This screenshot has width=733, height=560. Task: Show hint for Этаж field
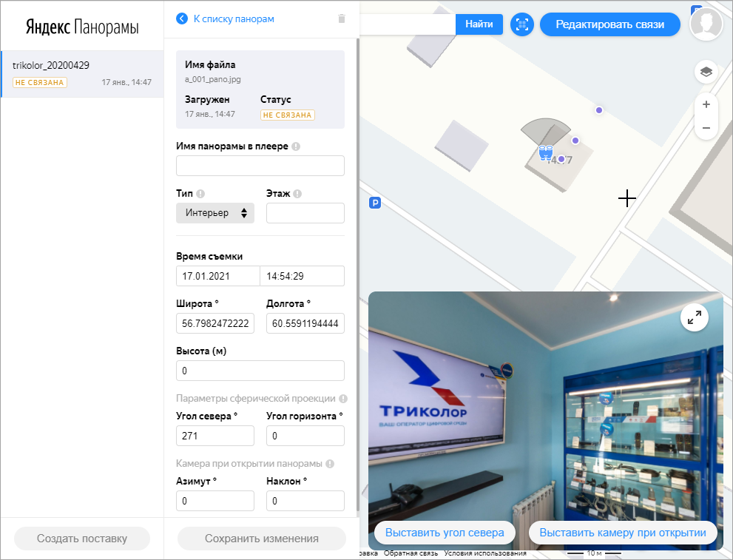[297, 194]
